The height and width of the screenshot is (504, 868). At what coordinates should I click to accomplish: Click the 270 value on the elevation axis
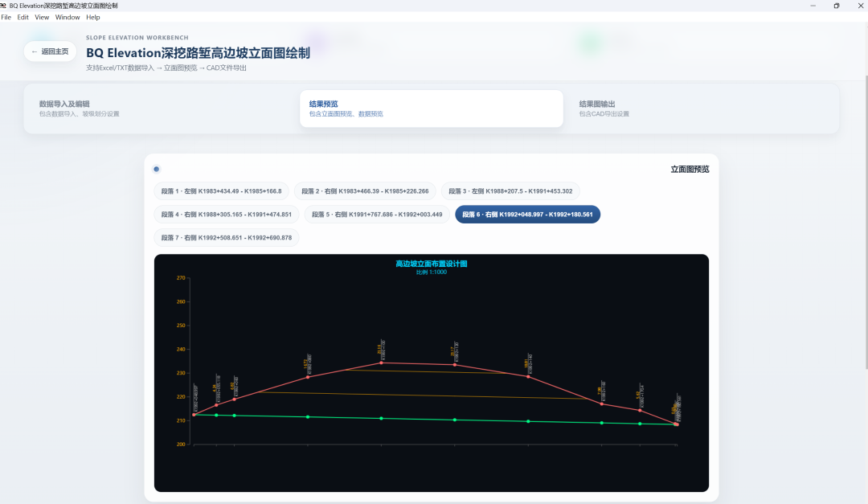(181, 278)
